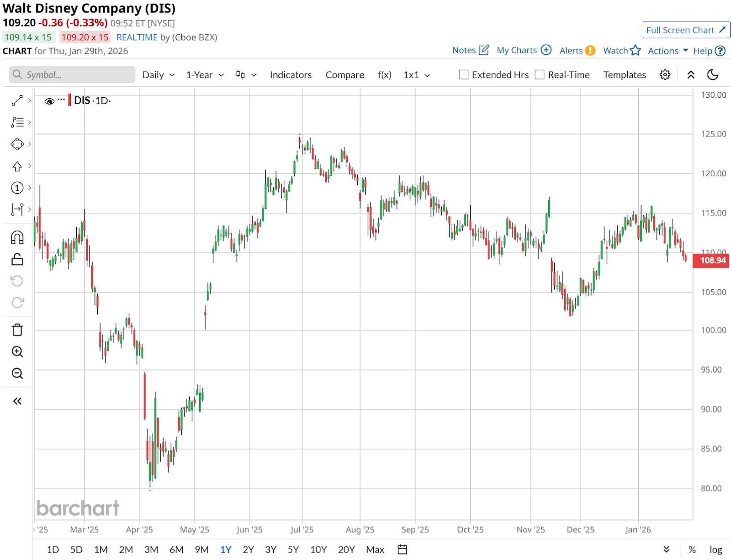Select the trend line drawing tool
Image resolution: width=731 pixels, height=560 pixels.
pos(17,100)
